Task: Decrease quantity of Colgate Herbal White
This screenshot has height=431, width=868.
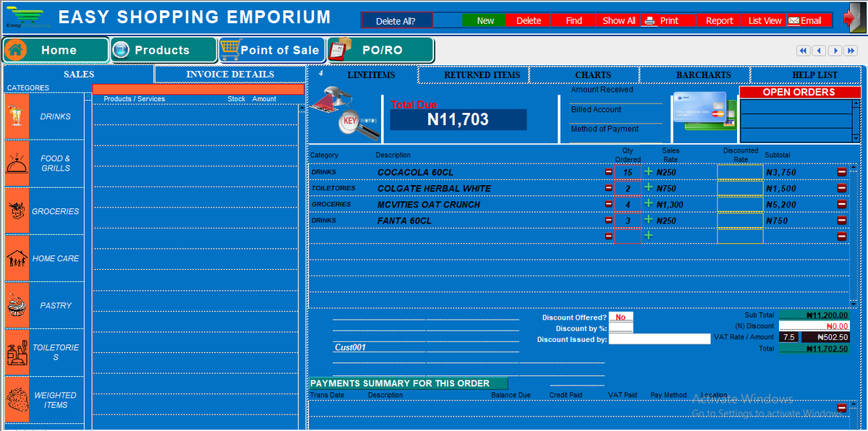Action: point(608,188)
